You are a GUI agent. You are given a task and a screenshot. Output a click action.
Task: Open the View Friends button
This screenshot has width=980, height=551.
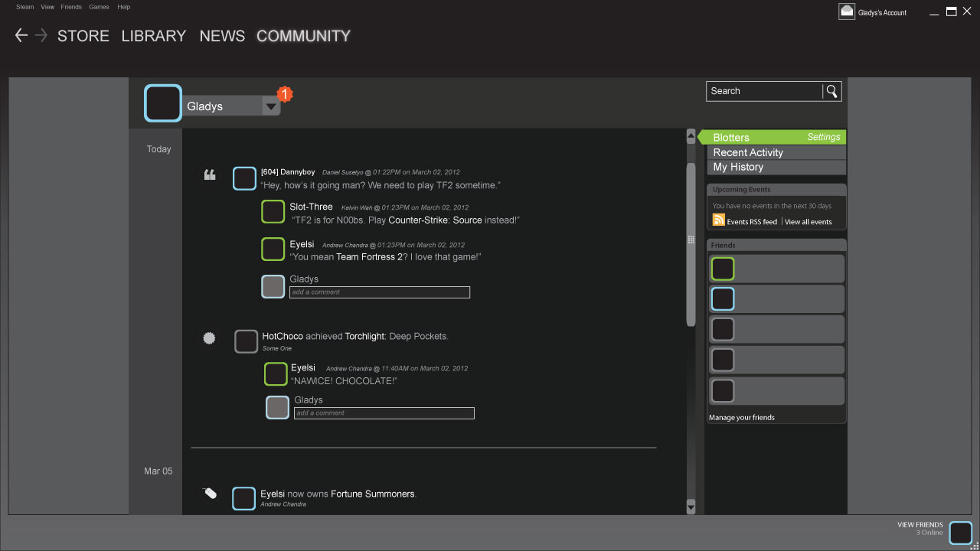click(x=960, y=532)
